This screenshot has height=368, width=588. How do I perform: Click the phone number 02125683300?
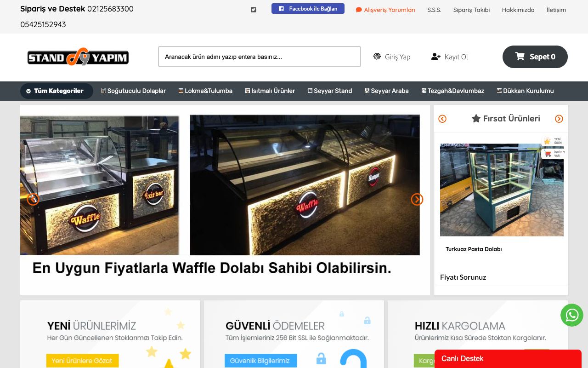[x=110, y=9]
